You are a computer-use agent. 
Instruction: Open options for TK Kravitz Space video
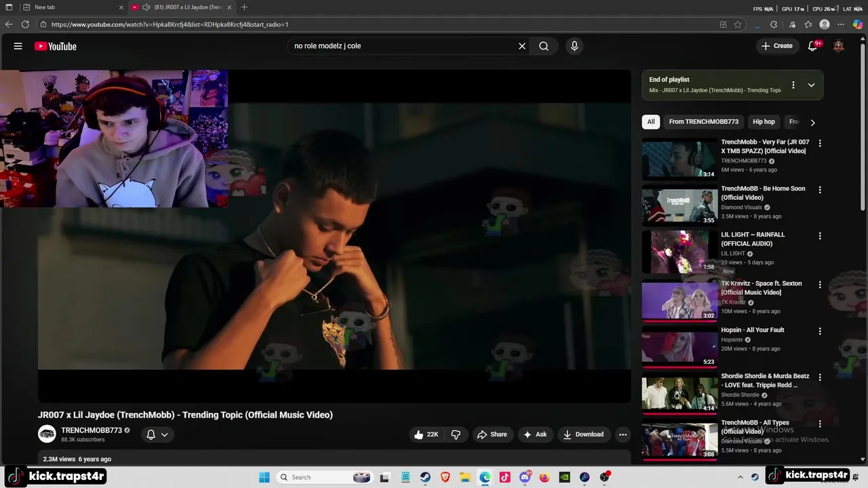pyautogui.click(x=820, y=285)
